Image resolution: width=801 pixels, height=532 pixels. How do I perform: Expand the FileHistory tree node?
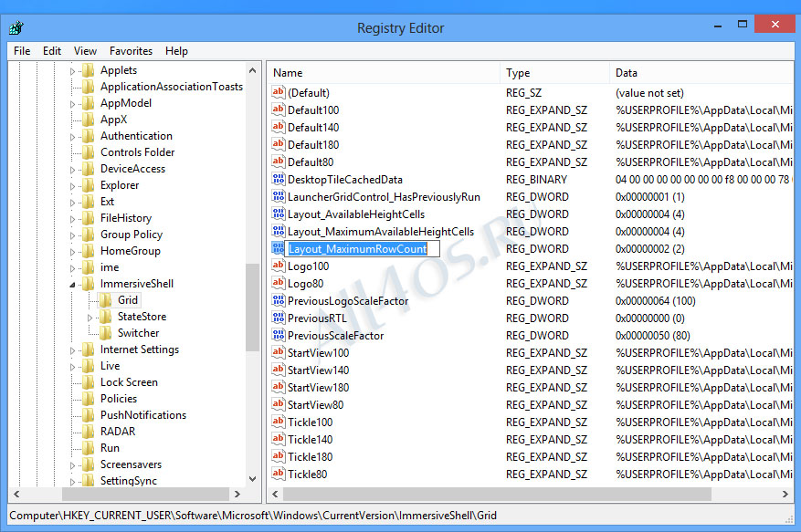tap(72, 219)
